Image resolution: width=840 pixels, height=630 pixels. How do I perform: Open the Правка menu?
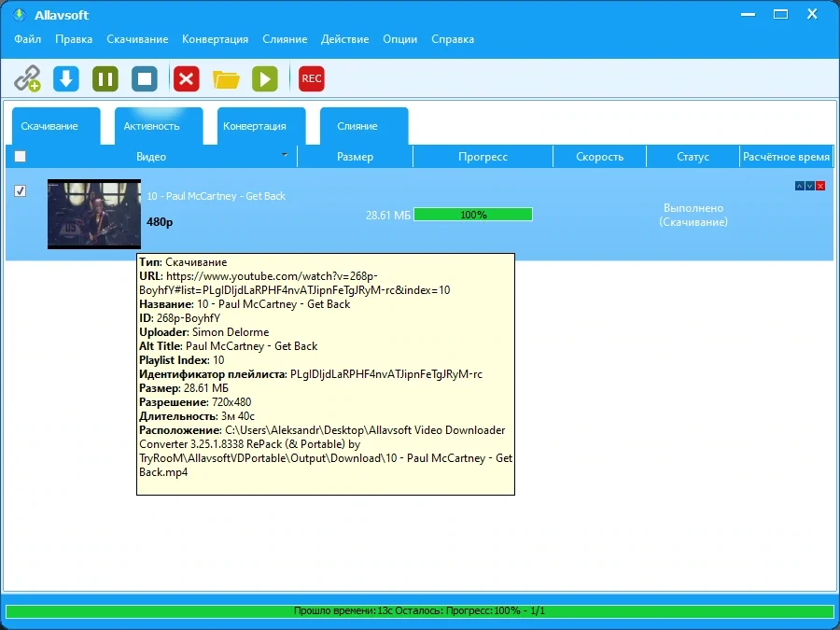[74, 39]
